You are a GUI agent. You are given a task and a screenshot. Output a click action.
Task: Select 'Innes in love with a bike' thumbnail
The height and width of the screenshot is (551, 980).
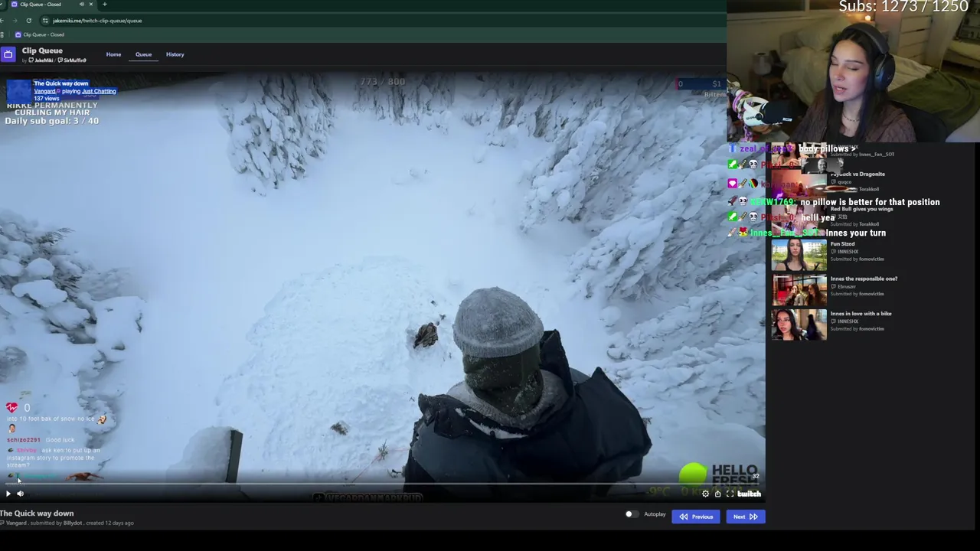tap(799, 324)
